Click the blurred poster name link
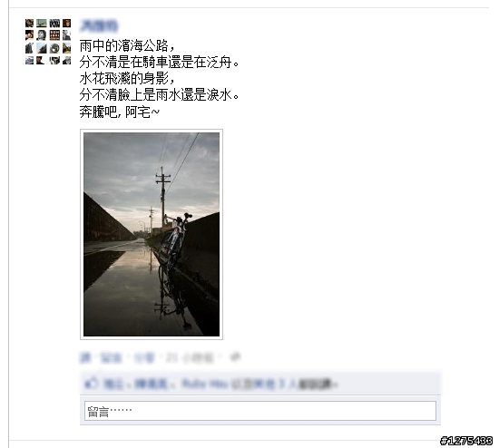 99,25
